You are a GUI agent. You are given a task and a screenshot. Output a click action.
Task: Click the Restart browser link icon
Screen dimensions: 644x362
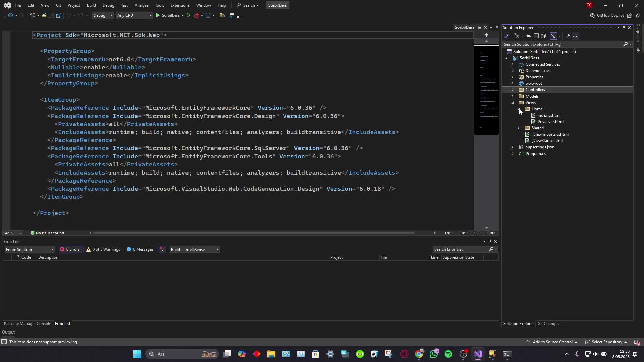pyautogui.click(x=208, y=15)
